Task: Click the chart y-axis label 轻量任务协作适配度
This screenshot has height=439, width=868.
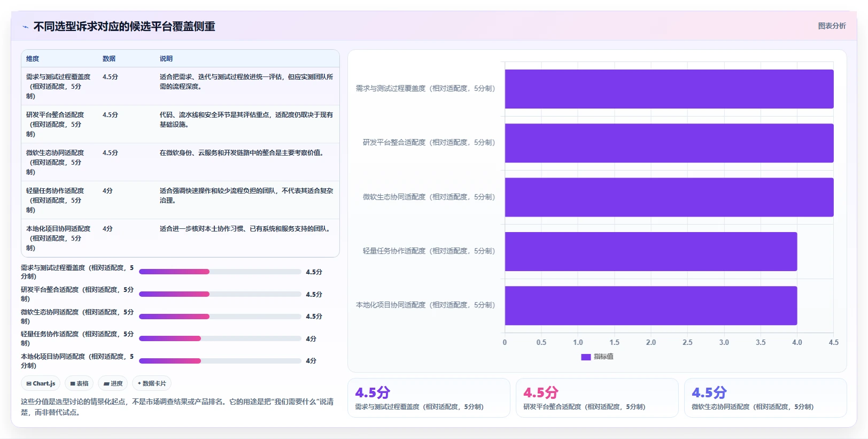Action: tap(429, 251)
